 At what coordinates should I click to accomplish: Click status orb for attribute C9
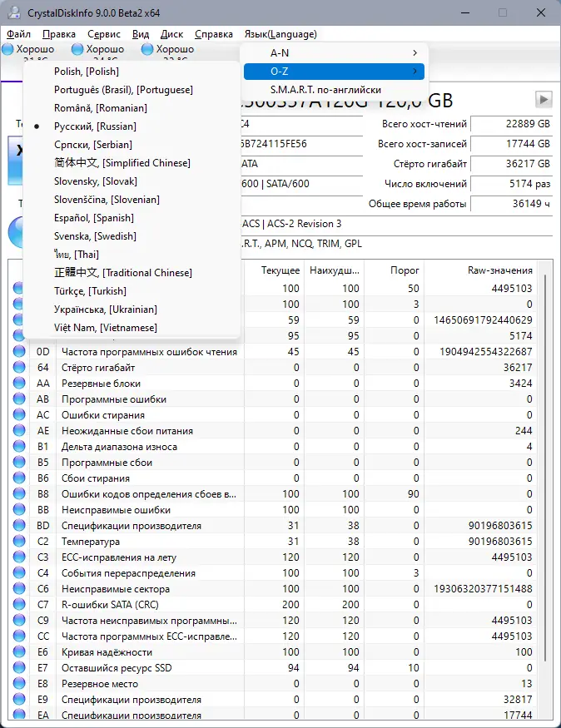19,620
